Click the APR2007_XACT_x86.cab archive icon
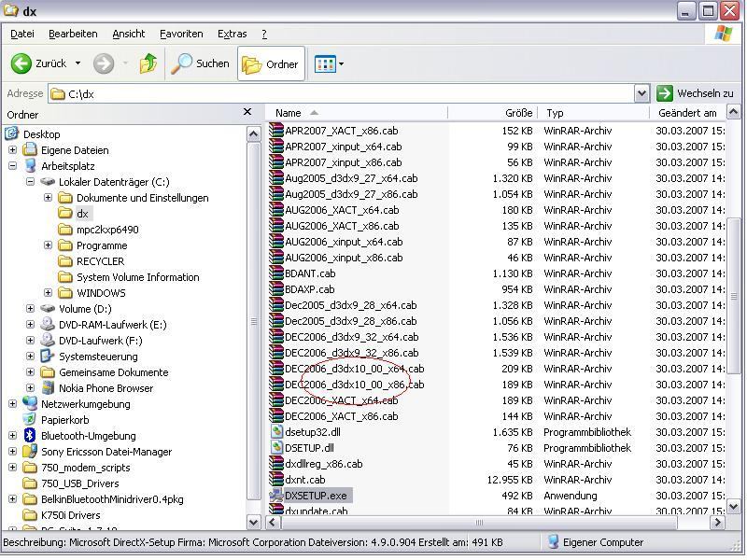The height and width of the screenshot is (560, 747). (x=276, y=131)
